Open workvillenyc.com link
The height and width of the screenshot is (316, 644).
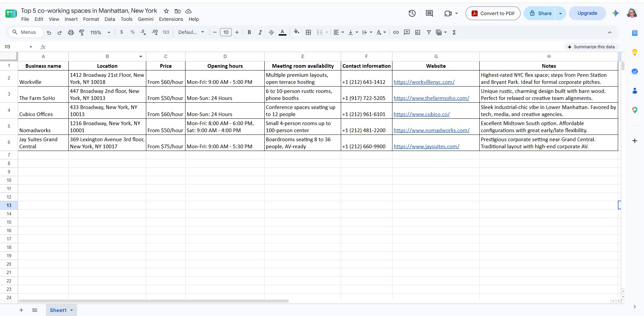(x=424, y=82)
